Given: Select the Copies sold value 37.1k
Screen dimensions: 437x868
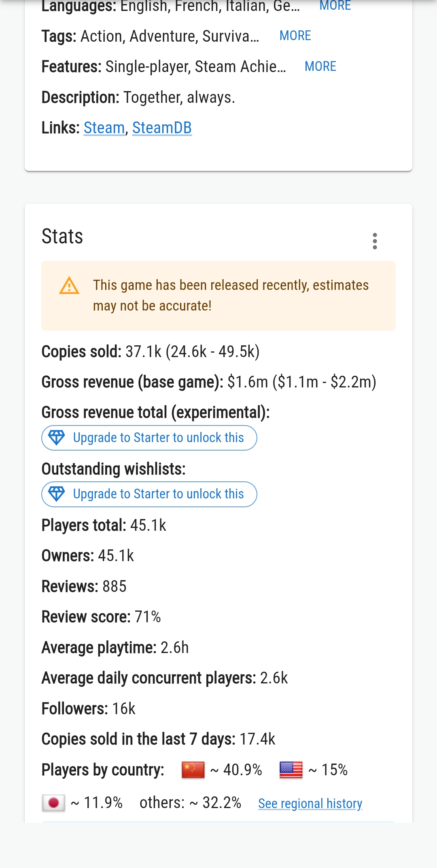Looking at the screenshot, I should tap(144, 351).
